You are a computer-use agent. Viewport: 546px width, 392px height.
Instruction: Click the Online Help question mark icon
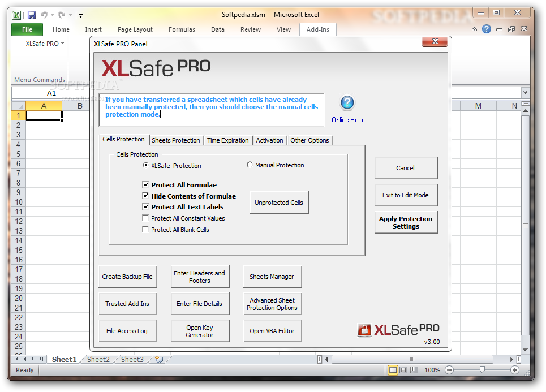point(347,103)
